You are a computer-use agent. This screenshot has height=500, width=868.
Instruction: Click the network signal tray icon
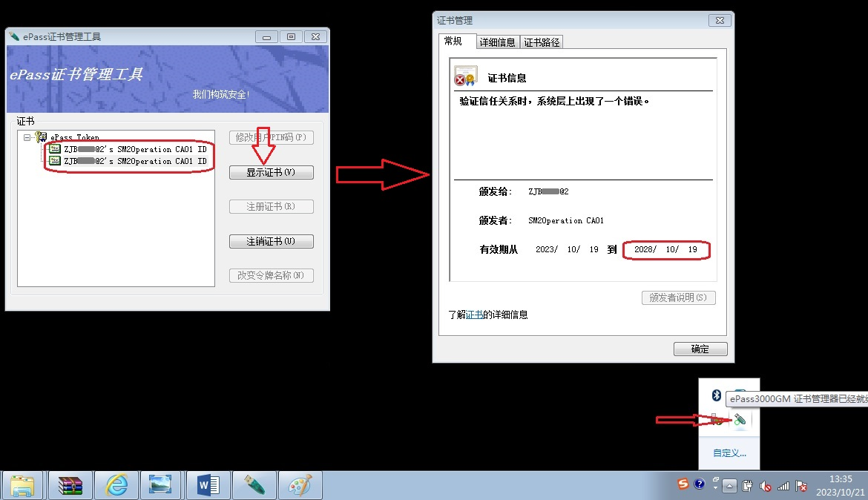(783, 486)
